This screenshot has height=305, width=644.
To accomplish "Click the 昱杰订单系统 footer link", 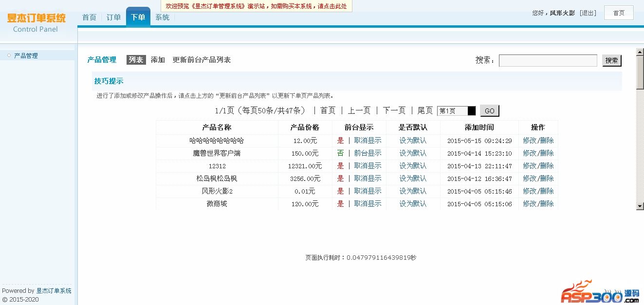I will coord(54,291).
